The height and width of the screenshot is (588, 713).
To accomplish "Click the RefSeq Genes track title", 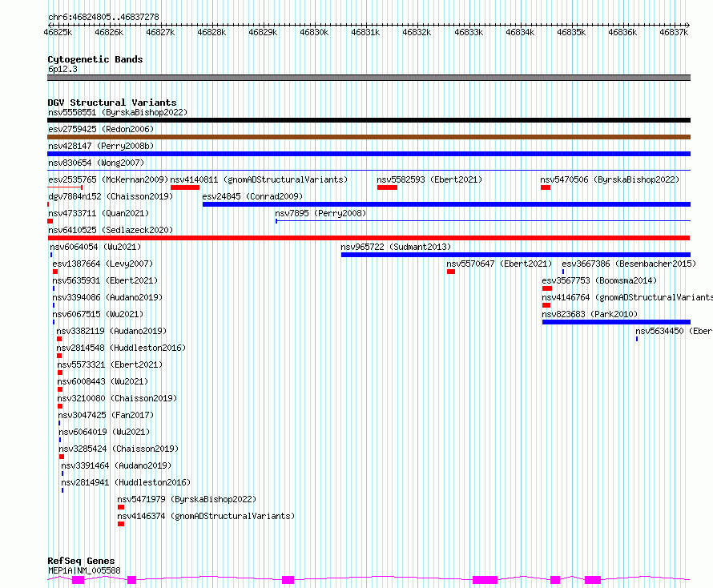I will (81, 560).
